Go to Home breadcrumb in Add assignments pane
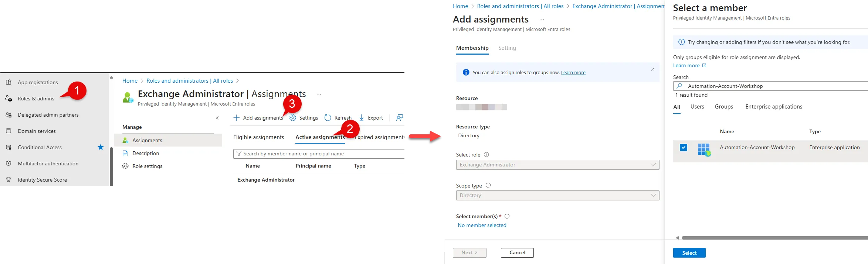This screenshot has height=265, width=868. click(460, 6)
